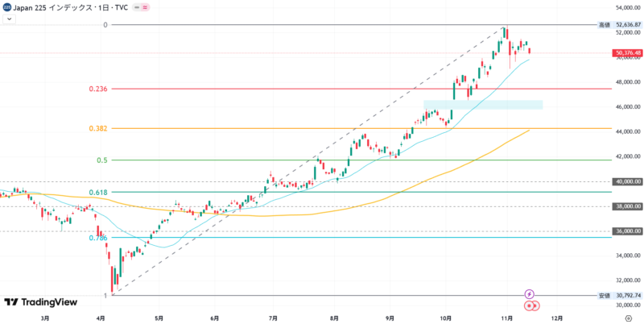Viewport: 644px width, 324px height.
Task: Click the 0.786 Fibonacci retracement label
Action: pos(98,238)
